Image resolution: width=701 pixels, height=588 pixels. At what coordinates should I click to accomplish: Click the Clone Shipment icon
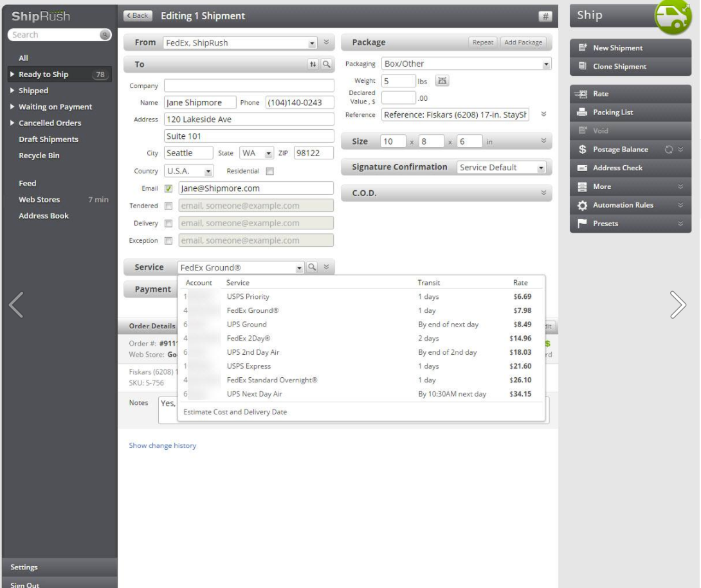pyautogui.click(x=582, y=66)
